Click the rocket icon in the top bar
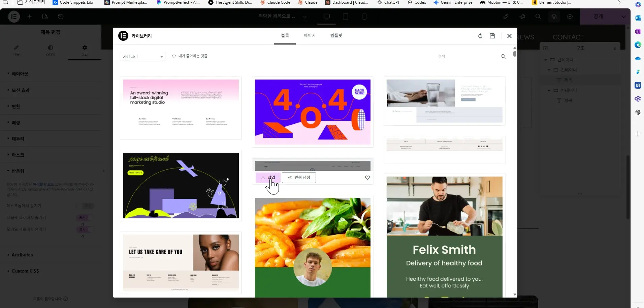Image resolution: width=644 pixels, height=308 pixels. (x=506, y=17)
